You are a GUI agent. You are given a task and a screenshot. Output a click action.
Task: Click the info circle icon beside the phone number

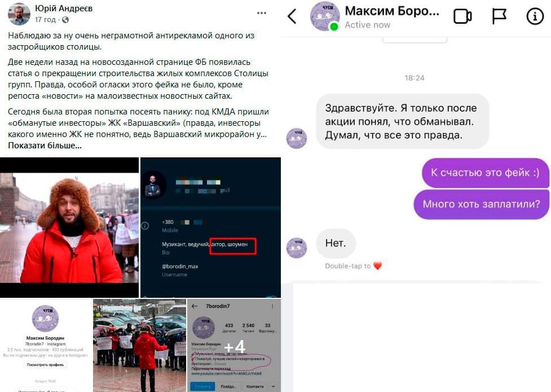[x=145, y=226]
